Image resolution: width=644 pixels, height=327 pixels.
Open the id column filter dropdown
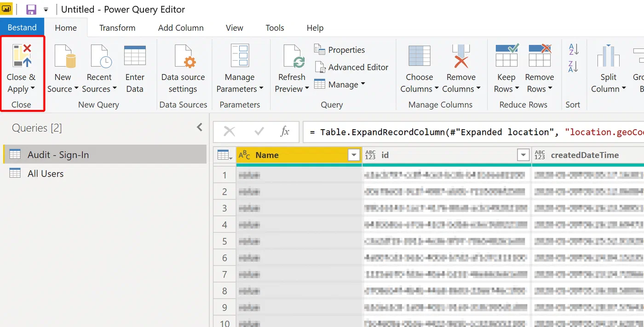tap(523, 155)
